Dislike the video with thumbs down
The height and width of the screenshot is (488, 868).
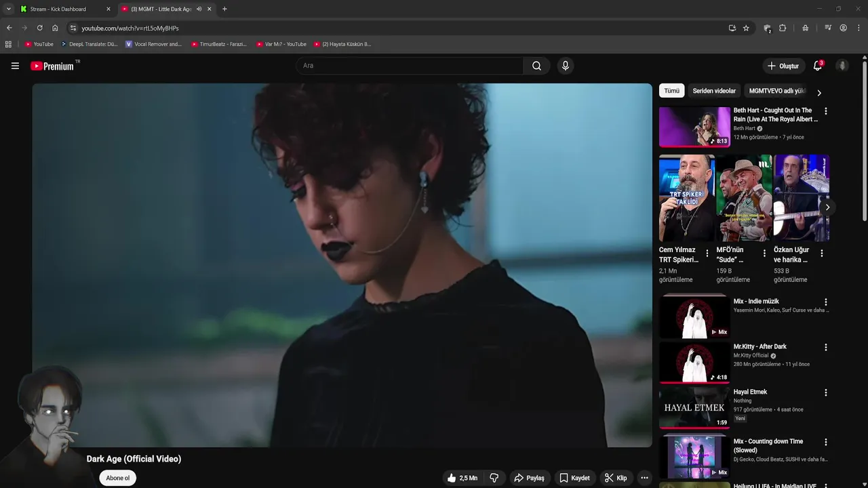pyautogui.click(x=494, y=478)
